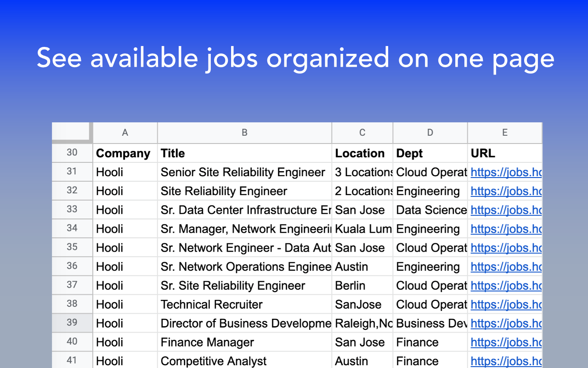Select row 31 header
The width and height of the screenshot is (588, 368).
(72, 172)
